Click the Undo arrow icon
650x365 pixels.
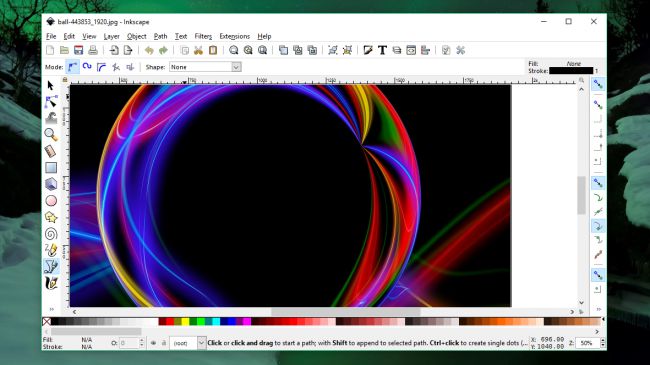click(x=149, y=50)
